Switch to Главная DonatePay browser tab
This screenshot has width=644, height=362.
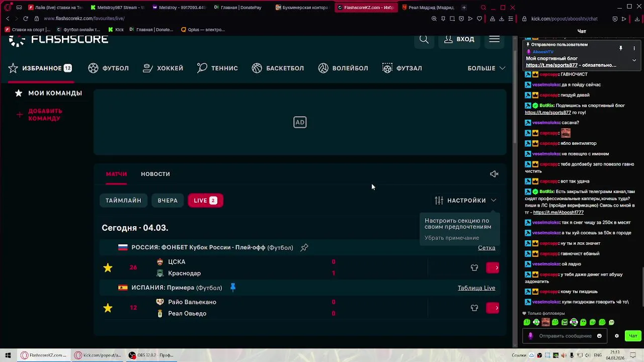point(240,8)
